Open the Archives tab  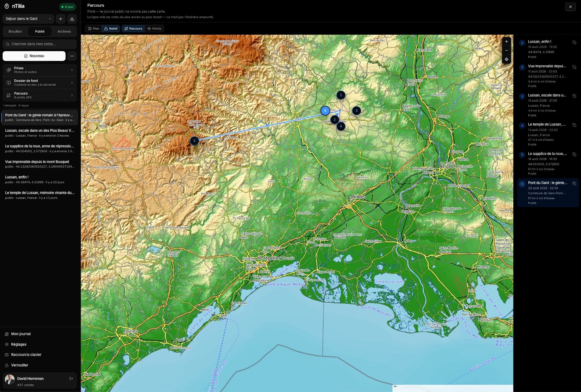[x=64, y=32]
